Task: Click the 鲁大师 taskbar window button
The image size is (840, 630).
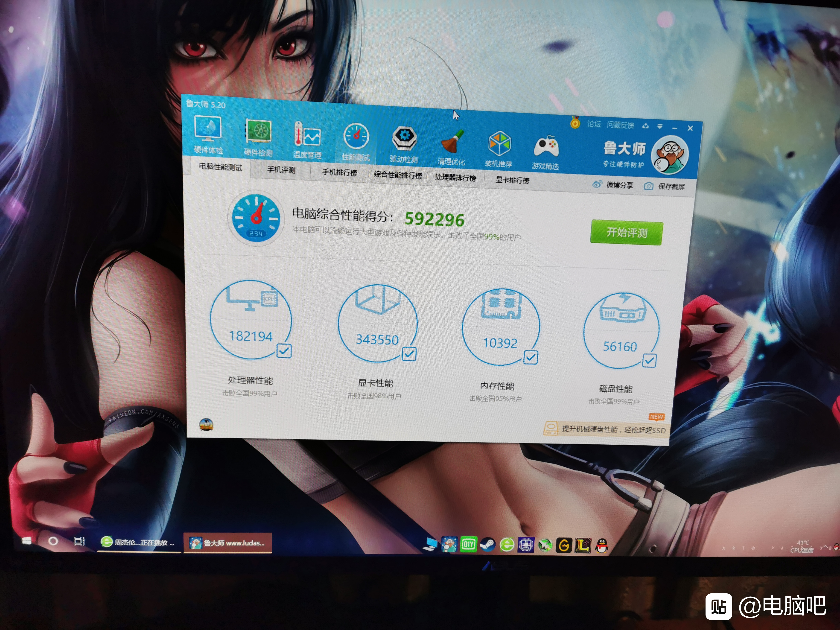Action: pyautogui.click(x=227, y=543)
